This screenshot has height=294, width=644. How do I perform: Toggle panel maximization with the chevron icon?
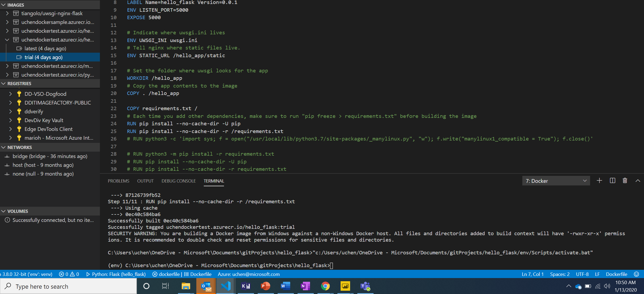pyautogui.click(x=638, y=180)
